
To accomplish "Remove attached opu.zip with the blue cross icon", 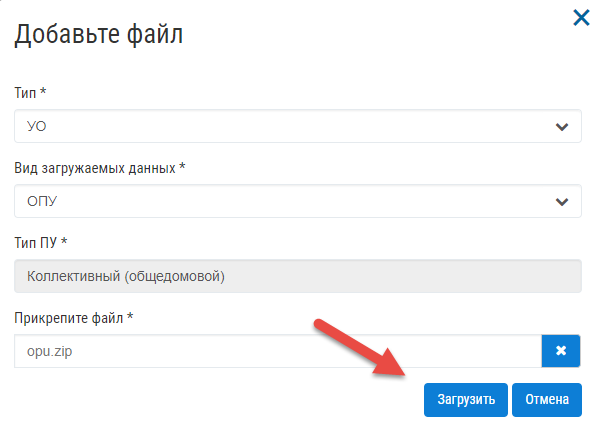I will (x=561, y=351).
